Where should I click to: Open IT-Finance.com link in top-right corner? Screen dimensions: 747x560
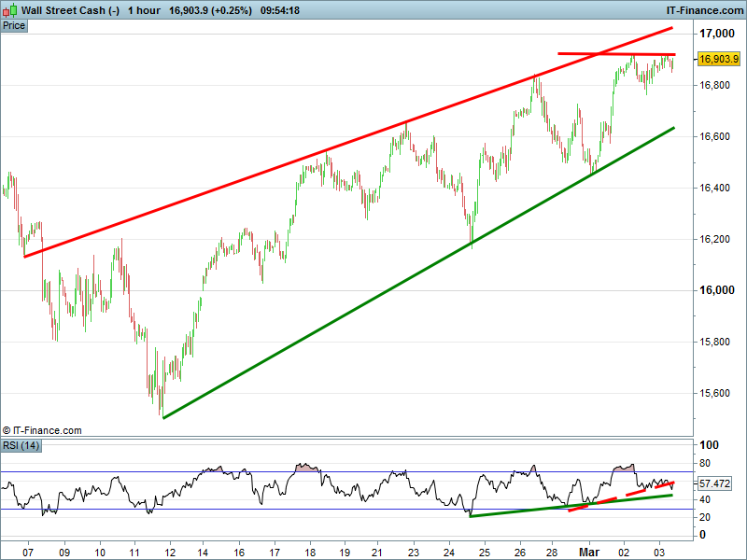(705, 10)
